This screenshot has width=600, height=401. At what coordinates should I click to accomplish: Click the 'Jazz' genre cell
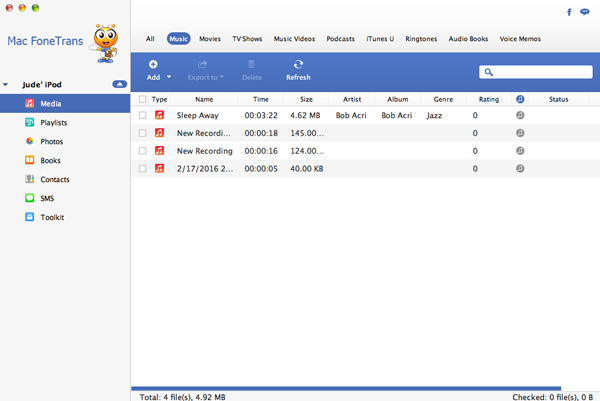(x=434, y=115)
